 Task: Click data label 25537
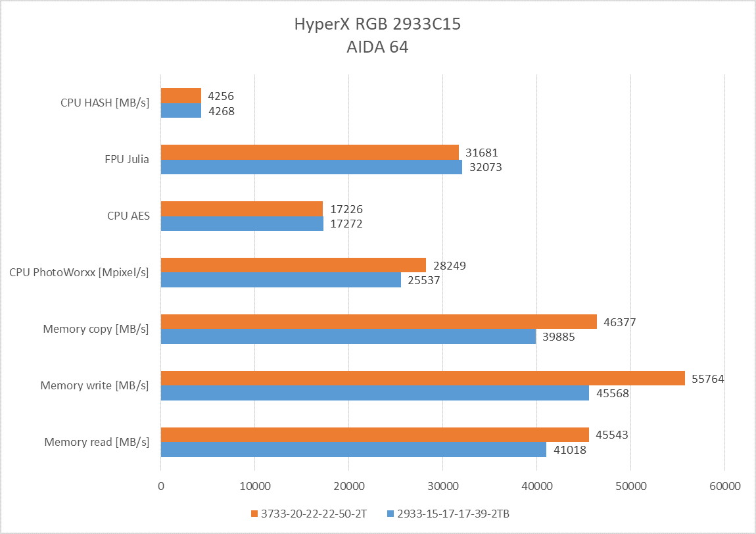coord(424,279)
